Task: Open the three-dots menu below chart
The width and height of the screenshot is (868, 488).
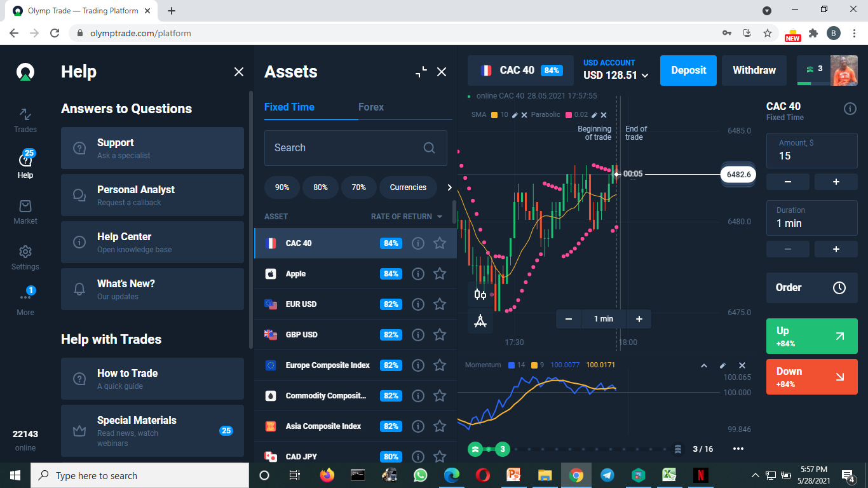Action: 738,449
